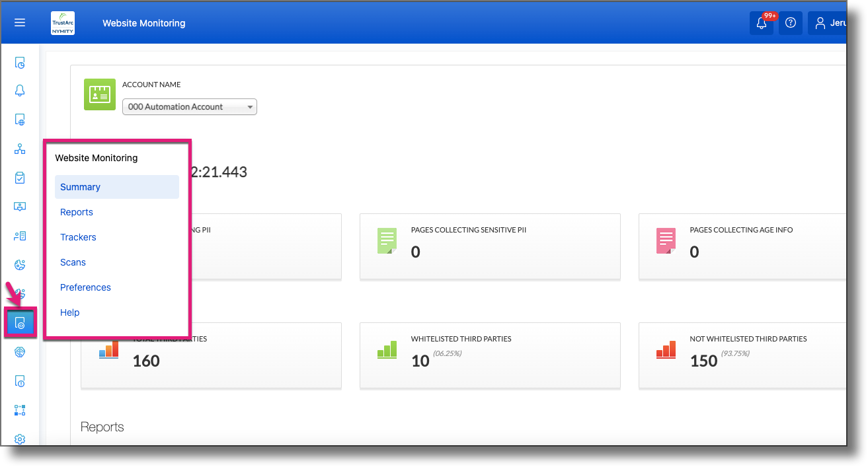This screenshot has height=467, width=868.
Task: Open the settings gear sidebar icon
Action: pyautogui.click(x=20, y=439)
